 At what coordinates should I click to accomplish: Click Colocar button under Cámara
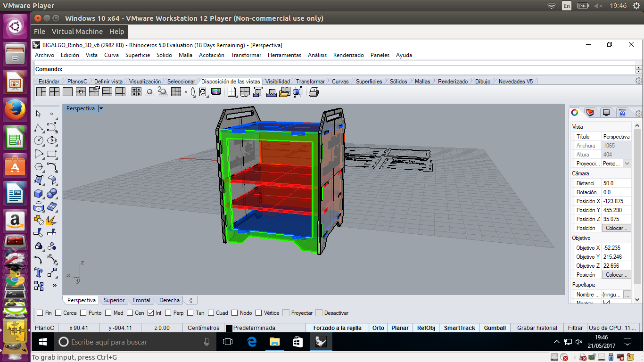[x=616, y=228]
